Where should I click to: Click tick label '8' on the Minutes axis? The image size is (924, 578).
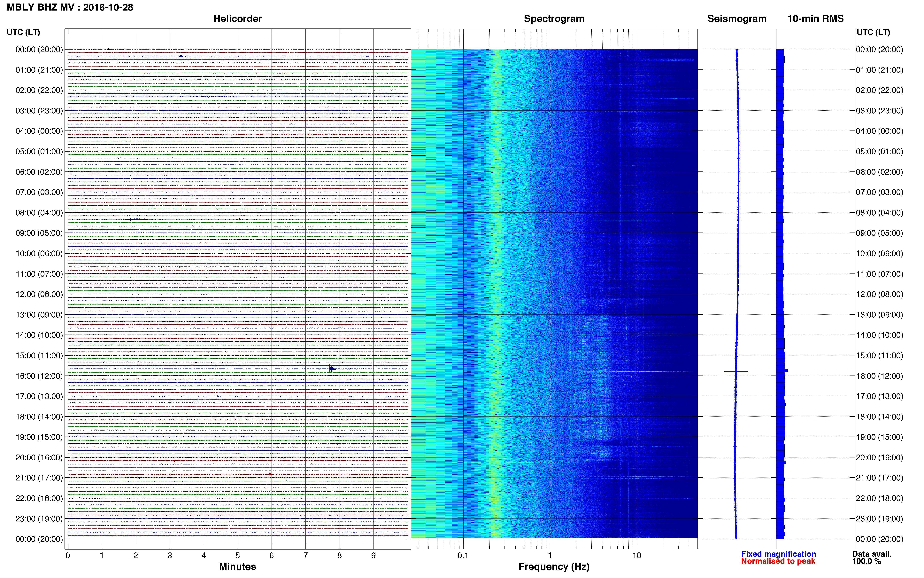pos(340,556)
